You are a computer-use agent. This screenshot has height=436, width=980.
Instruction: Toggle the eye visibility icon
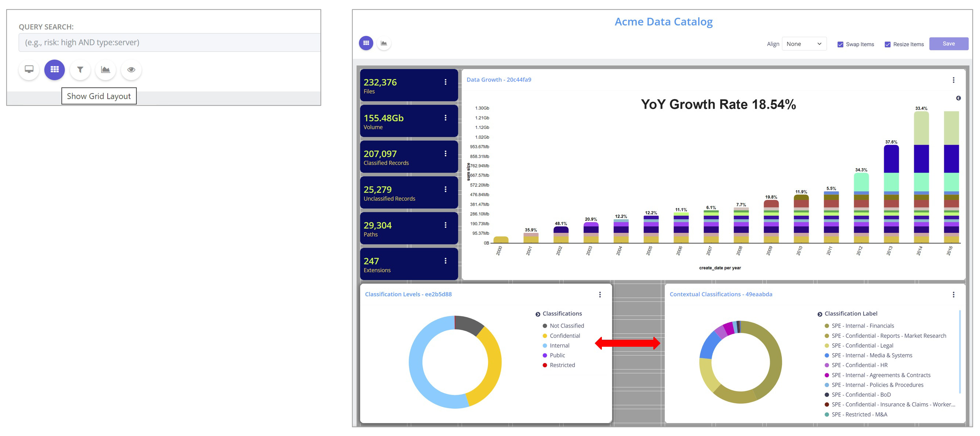pyautogui.click(x=131, y=70)
